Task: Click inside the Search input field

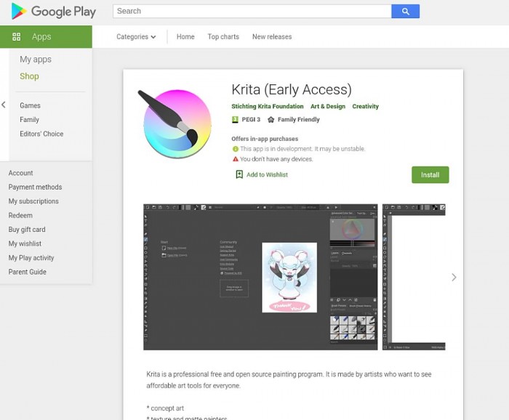Action: pyautogui.click(x=252, y=12)
